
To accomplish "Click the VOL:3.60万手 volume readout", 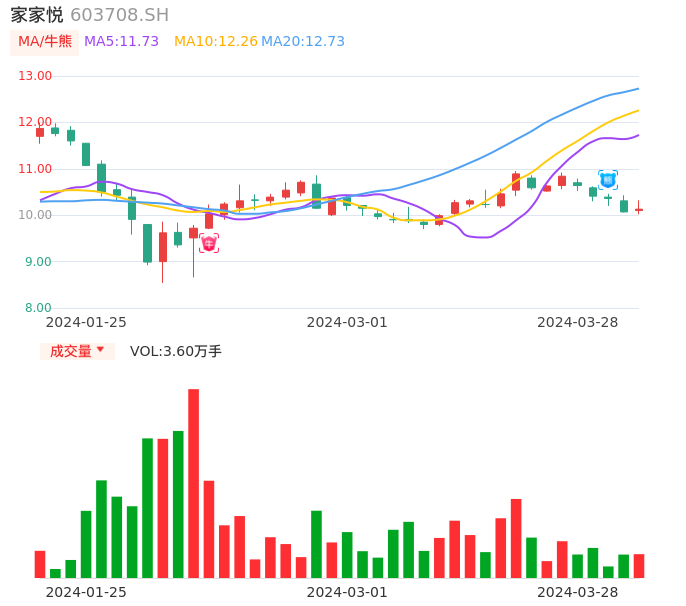I will 175,351.
